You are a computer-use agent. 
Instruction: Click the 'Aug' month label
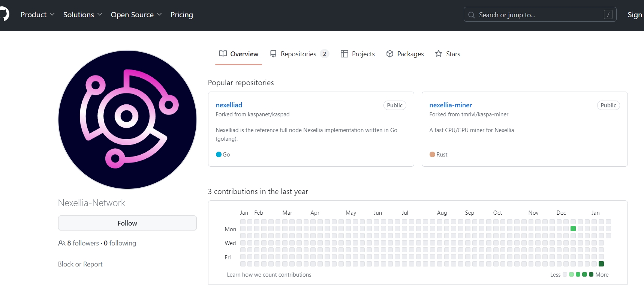(442, 212)
